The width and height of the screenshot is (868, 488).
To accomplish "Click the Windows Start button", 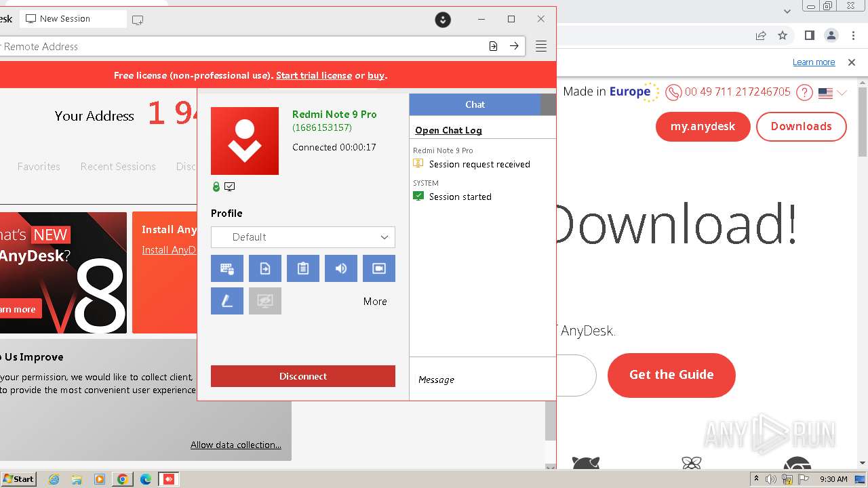I will pyautogui.click(x=18, y=479).
